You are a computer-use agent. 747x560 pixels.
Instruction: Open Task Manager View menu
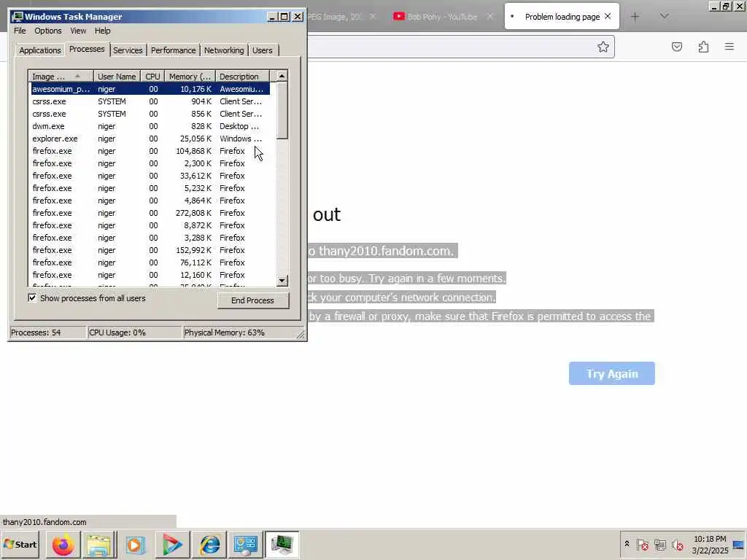(78, 31)
